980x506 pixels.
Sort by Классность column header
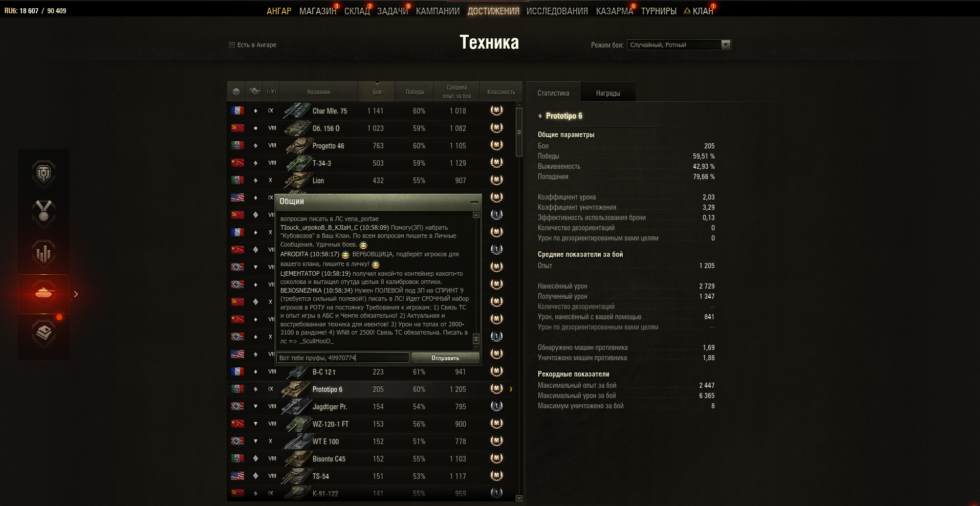tap(501, 92)
